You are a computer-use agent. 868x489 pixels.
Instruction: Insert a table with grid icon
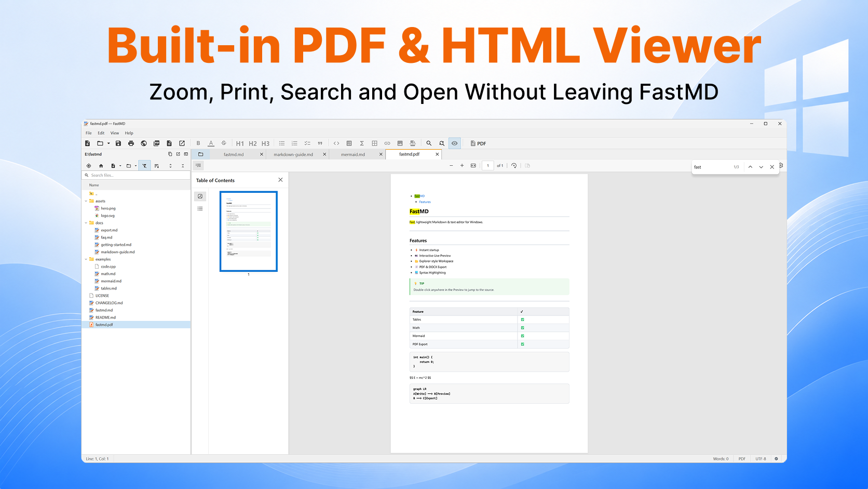(x=374, y=143)
